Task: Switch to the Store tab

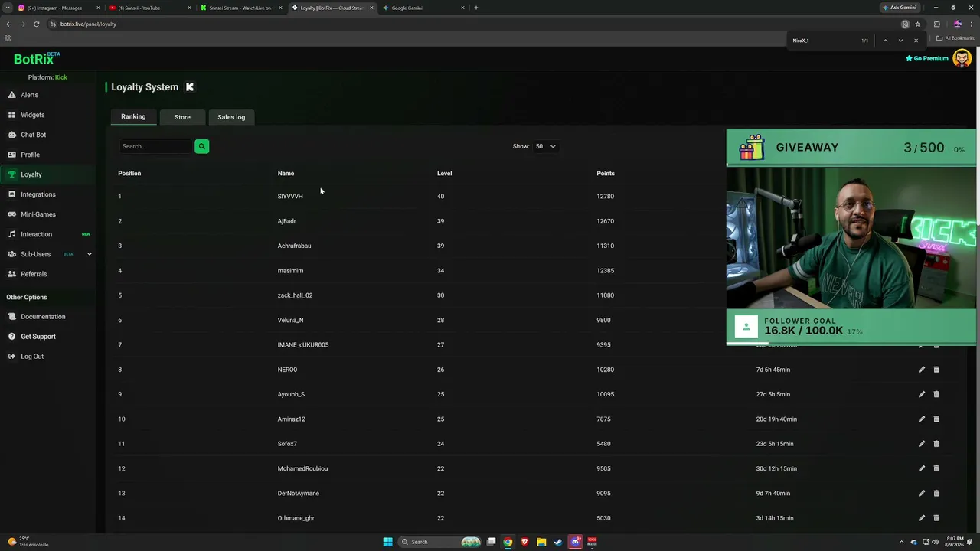Action: [x=182, y=117]
